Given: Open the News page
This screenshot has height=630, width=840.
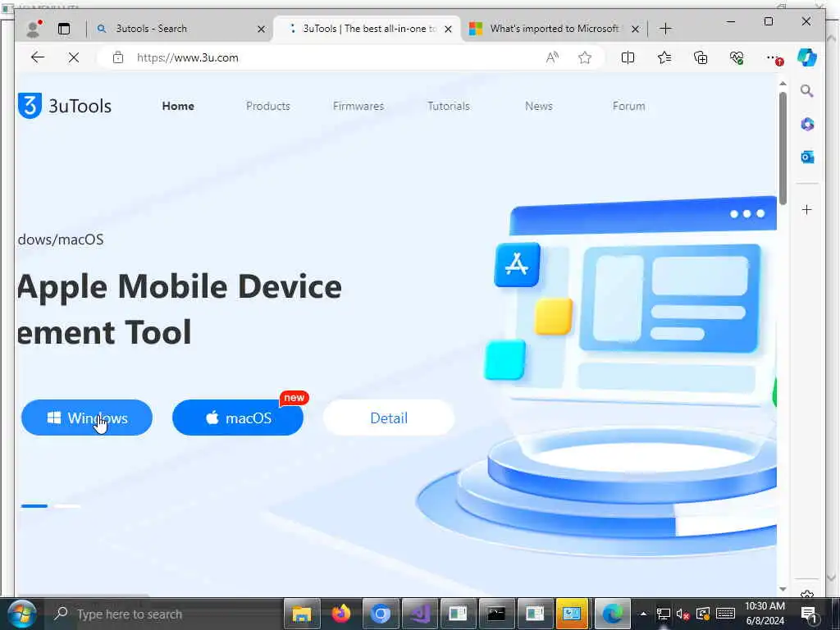Looking at the screenshot, I should (538, 106).
